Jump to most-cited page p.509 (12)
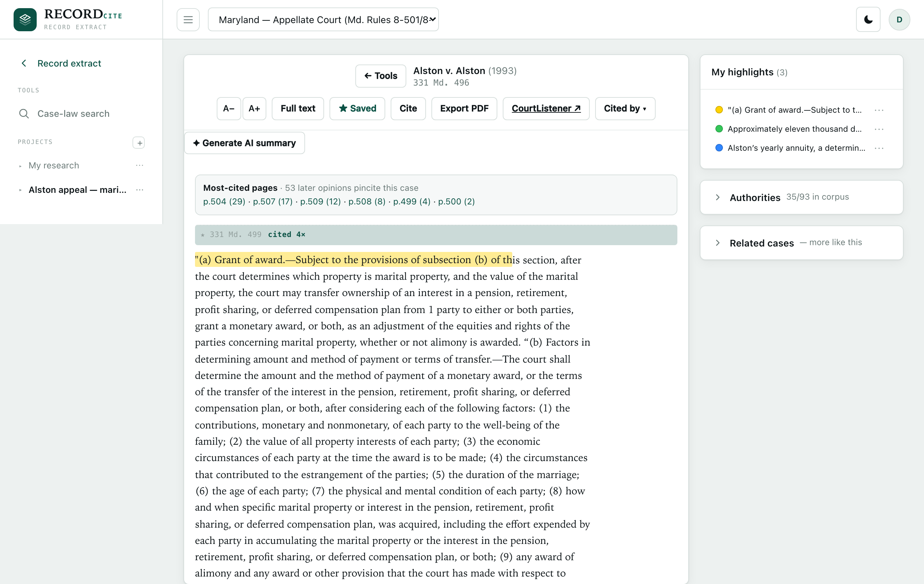This screenshot has width=924, height=584. [x=320, y=201]
